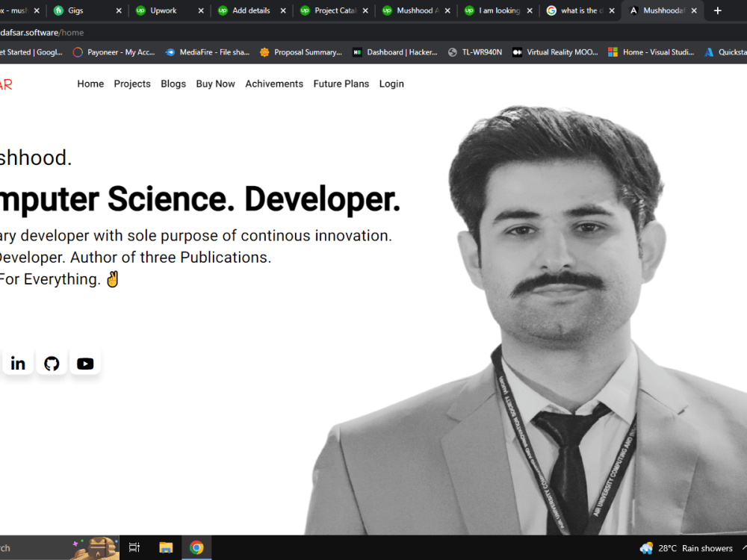The height and width of the screenshot is (560, 747).
Task: Open Task View in the taskbar
Action: [134, 547]
